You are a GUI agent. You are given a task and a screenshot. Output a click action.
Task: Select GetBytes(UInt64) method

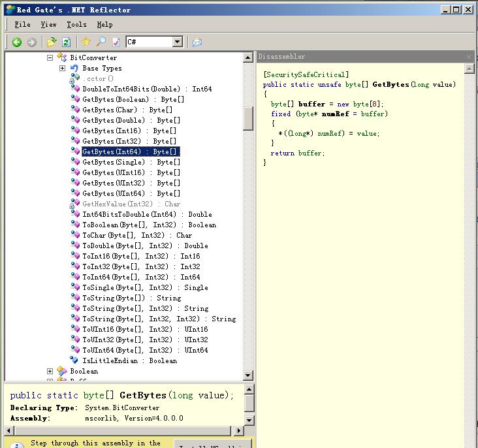[x=131, y=193]
